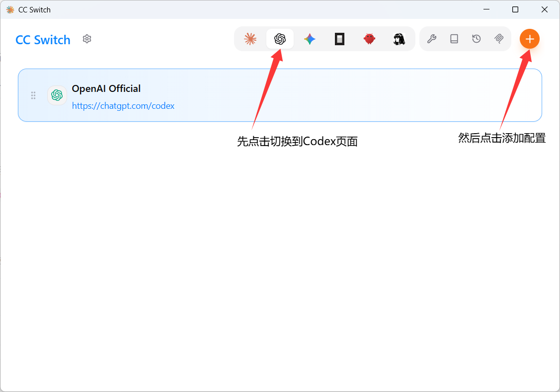Click the paperclip attachment icon

pyautogui.click(x=498, y=38)
